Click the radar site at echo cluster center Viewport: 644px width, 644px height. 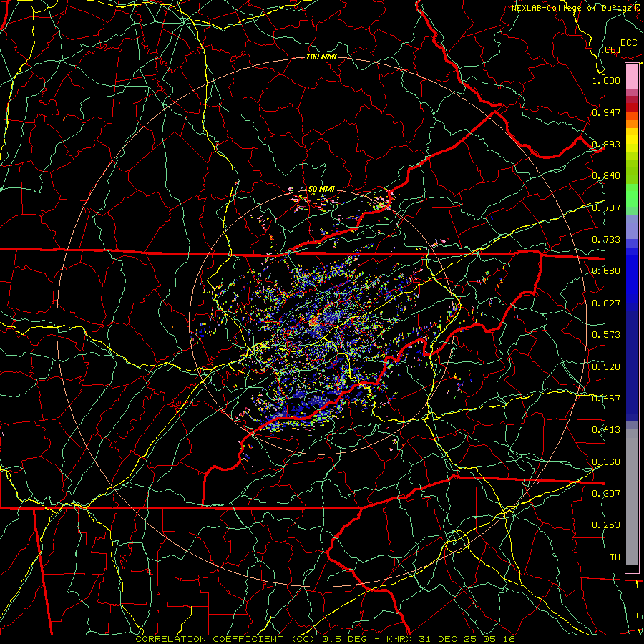[315, 323]
